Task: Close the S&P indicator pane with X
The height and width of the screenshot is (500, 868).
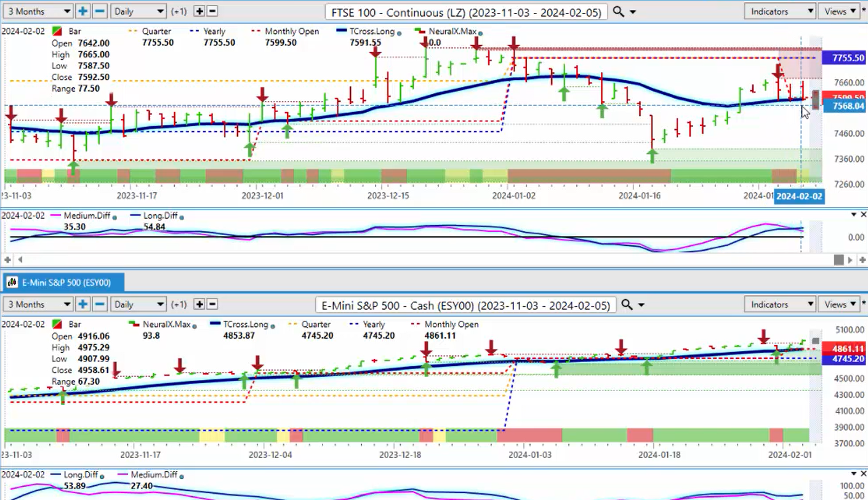Action: coord(863,474)
